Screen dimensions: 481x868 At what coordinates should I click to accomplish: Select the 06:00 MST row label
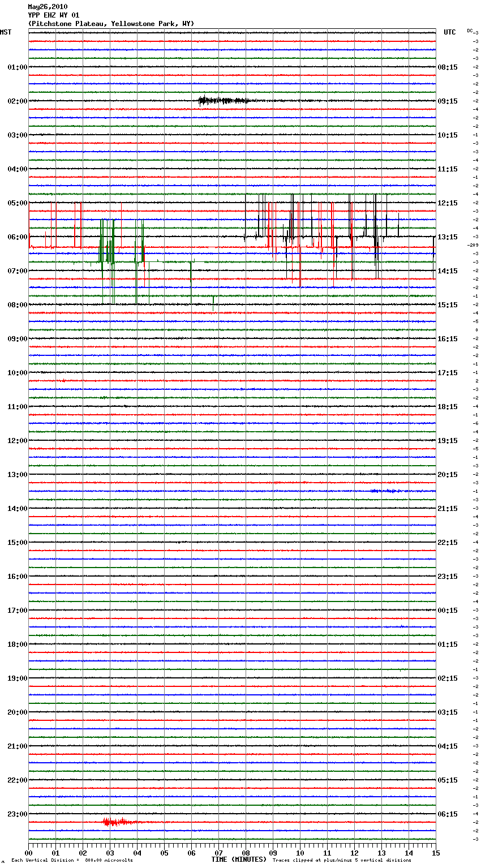[18, 237]
